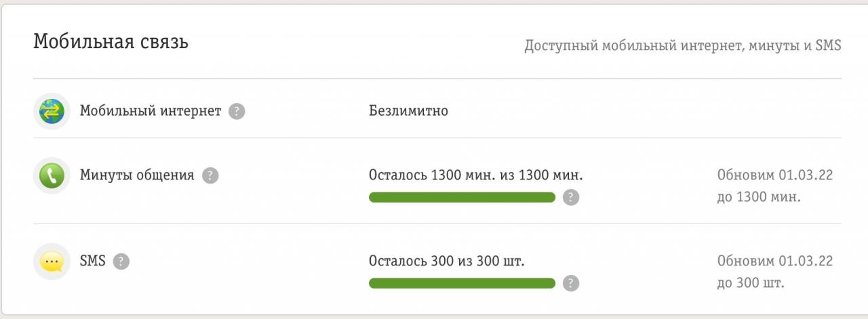Click Обновим 01.03.22 до 300 шт. text
This screenshot has width=868, height=319.
(x=774, y=272)
